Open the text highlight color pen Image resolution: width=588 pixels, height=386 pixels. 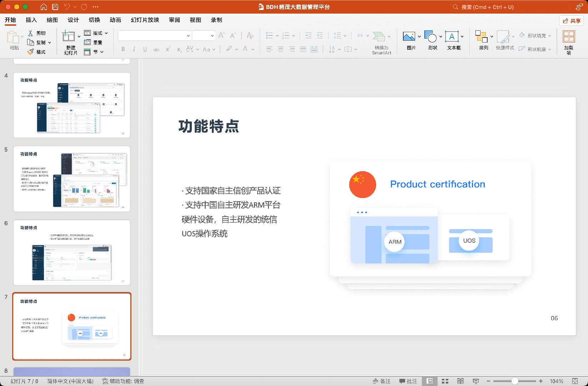point(229,49)
